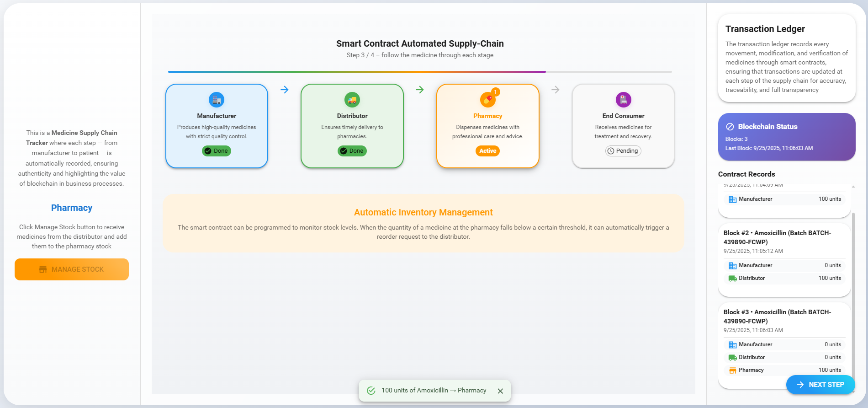Dismiss the Amoxicillin notification toast

[x=500, y=391]
